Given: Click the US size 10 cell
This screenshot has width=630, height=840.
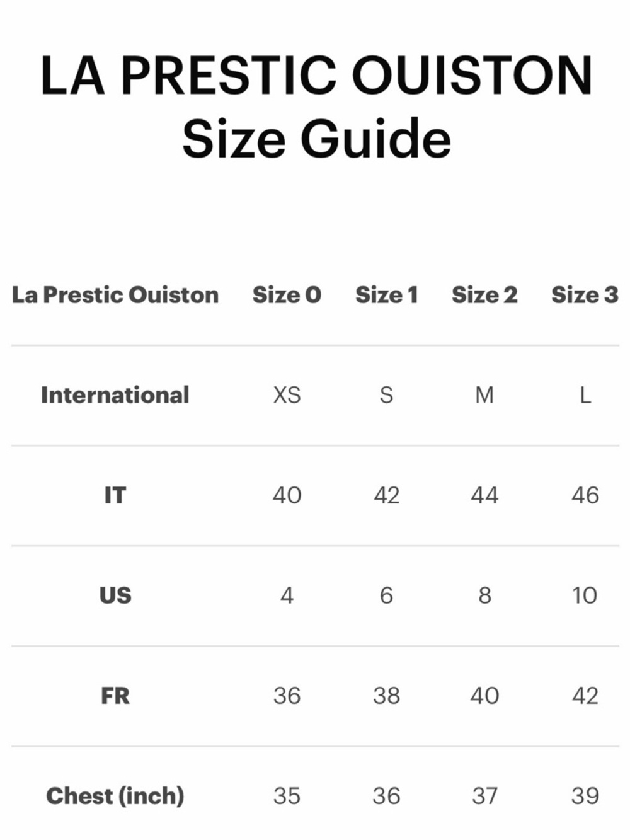Looking at the screenshot, I should click(x=585, y=595).
